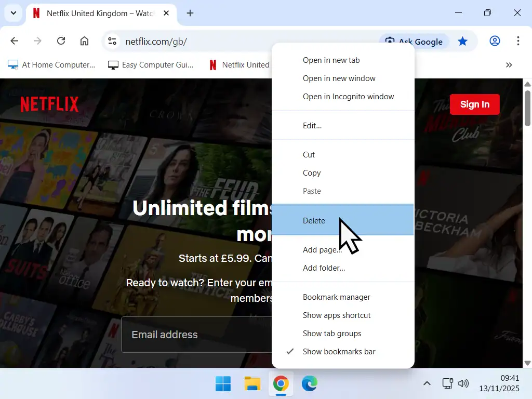Expand hidden icons in the system tray

[427, 383]
